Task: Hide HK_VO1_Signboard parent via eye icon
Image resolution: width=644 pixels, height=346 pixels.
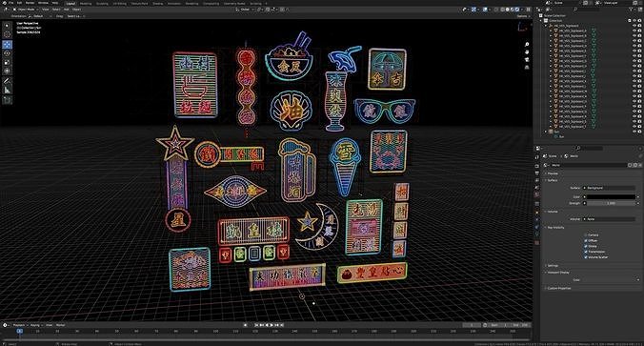Action: tap(634, 26)
